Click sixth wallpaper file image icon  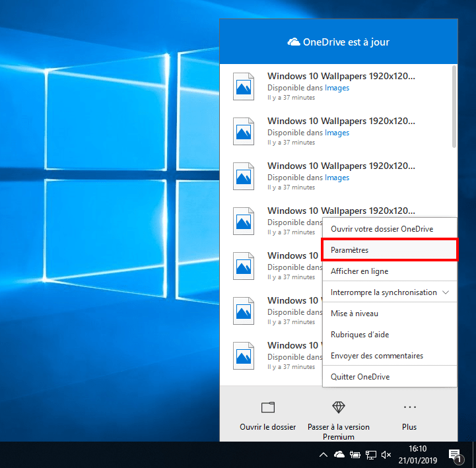(x=244, y=311)
